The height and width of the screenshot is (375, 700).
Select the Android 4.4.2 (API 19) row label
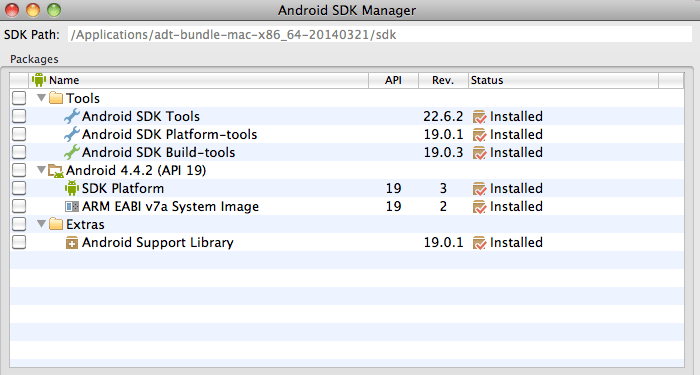pyautogui.click(x=136, y=171)
